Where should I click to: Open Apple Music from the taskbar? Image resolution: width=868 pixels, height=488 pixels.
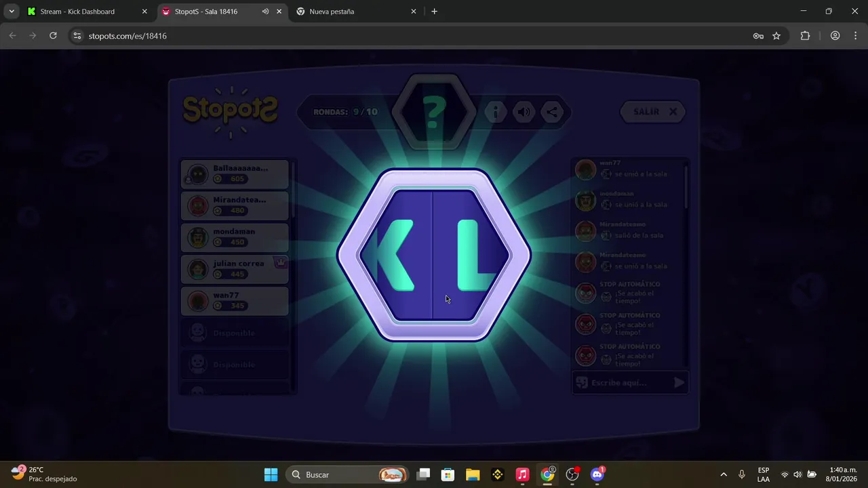pos(522,474)
